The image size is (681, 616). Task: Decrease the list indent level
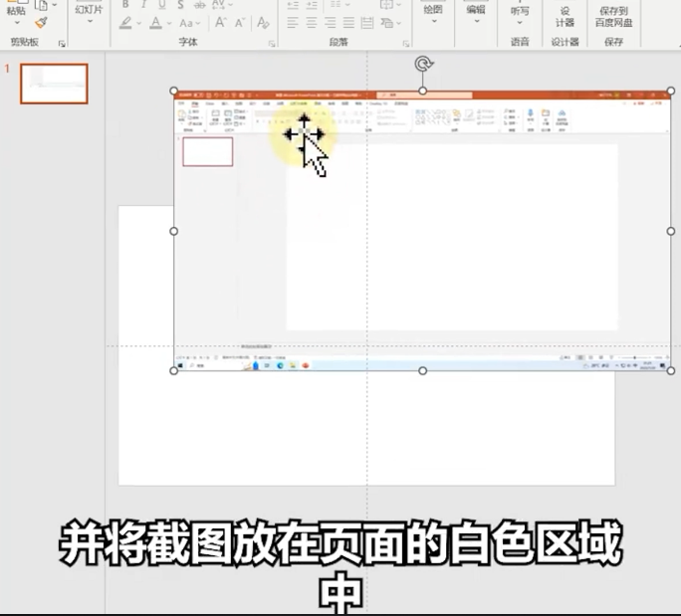coord(293,5)
